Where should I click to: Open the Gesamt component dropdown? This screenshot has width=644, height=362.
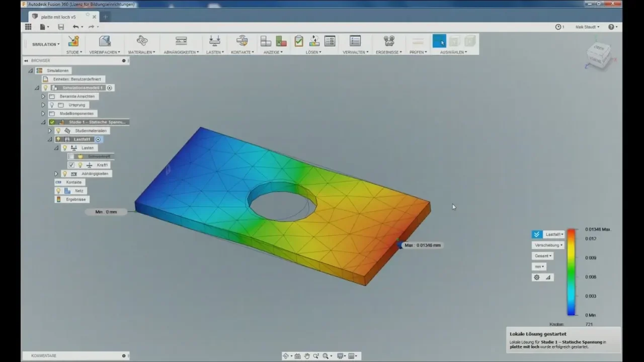pyautogui.click(x=543, y=256)
